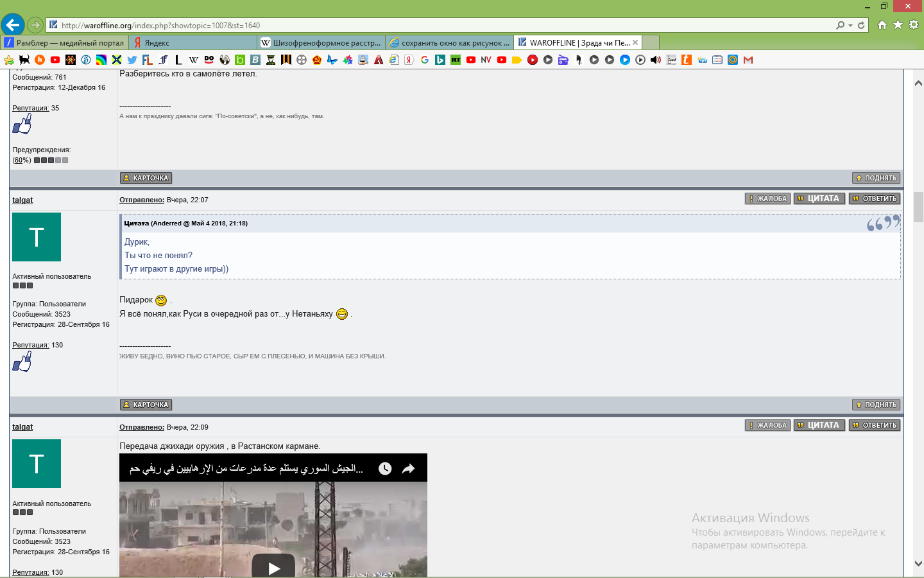Viewport: 924px width, 578px height.
Task: Expand the address bar search dropdown
Action: point(851,26)
